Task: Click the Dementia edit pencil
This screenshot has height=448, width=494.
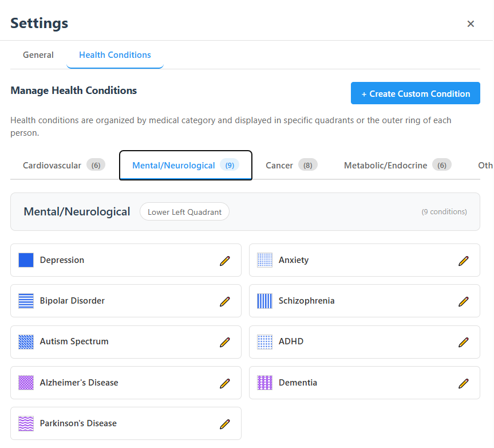Action: click(x=463, y=383)
